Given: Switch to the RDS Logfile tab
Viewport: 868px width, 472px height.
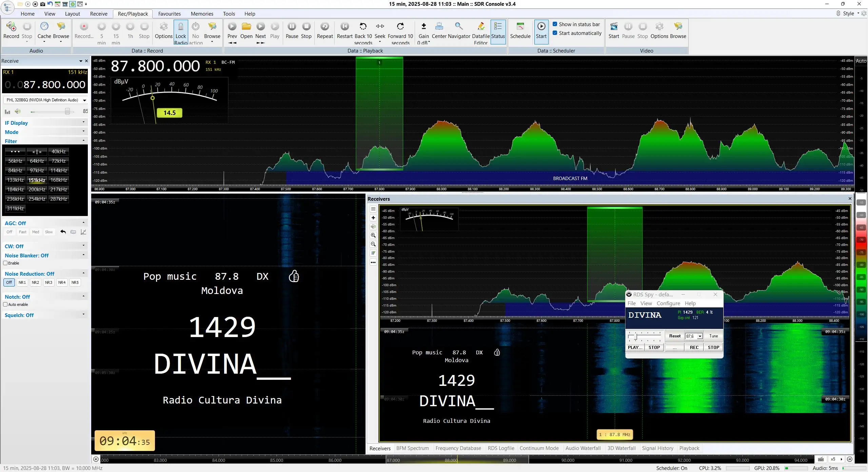Looking at the screenshot, I should tap(501, 448).
